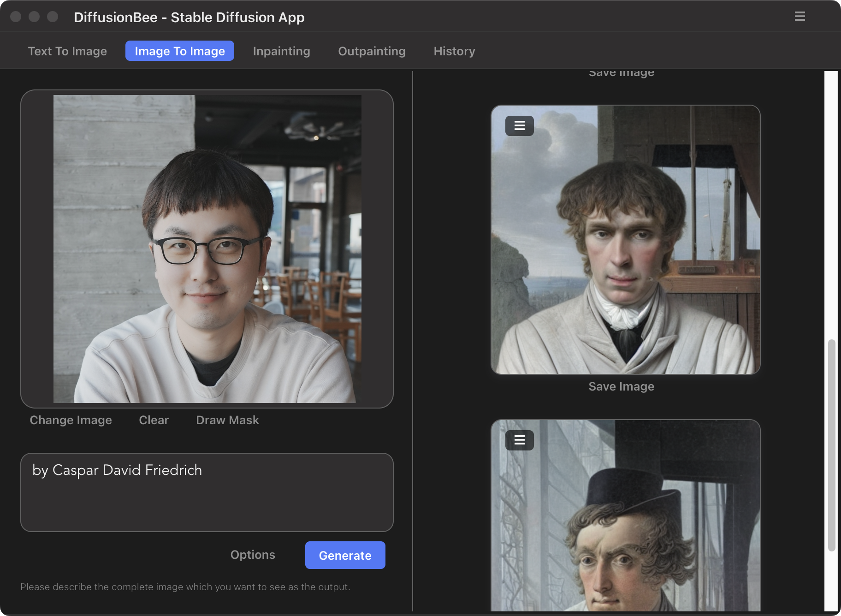The image size is (841, 616).
Task: Click the hint text 'Please describe the complete image'
Action: [185, 587]
